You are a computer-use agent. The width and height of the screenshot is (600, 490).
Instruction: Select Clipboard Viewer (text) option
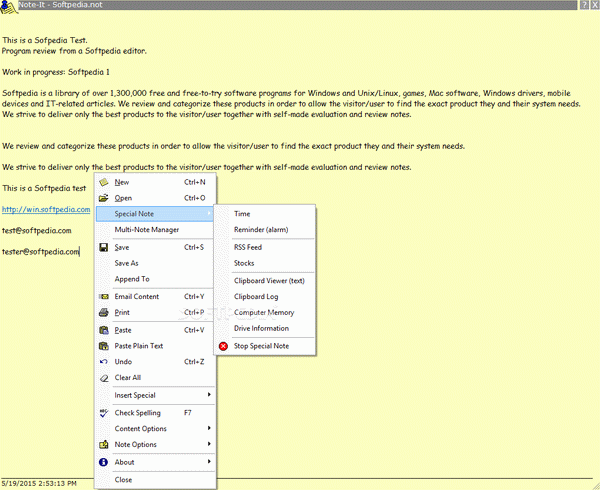265,281
